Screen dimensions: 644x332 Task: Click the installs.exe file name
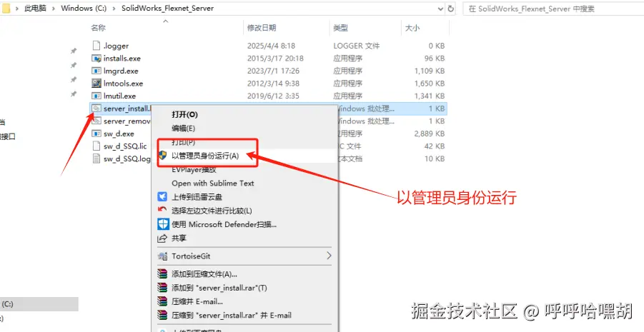pyautogui.click(x=122, y=59)
